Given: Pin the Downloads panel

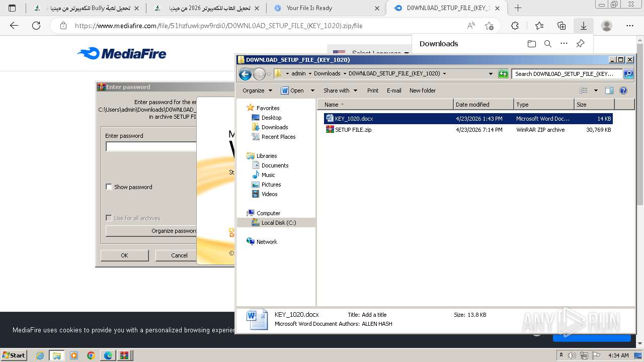Looking at the screenshot, I should click(580, 44).
